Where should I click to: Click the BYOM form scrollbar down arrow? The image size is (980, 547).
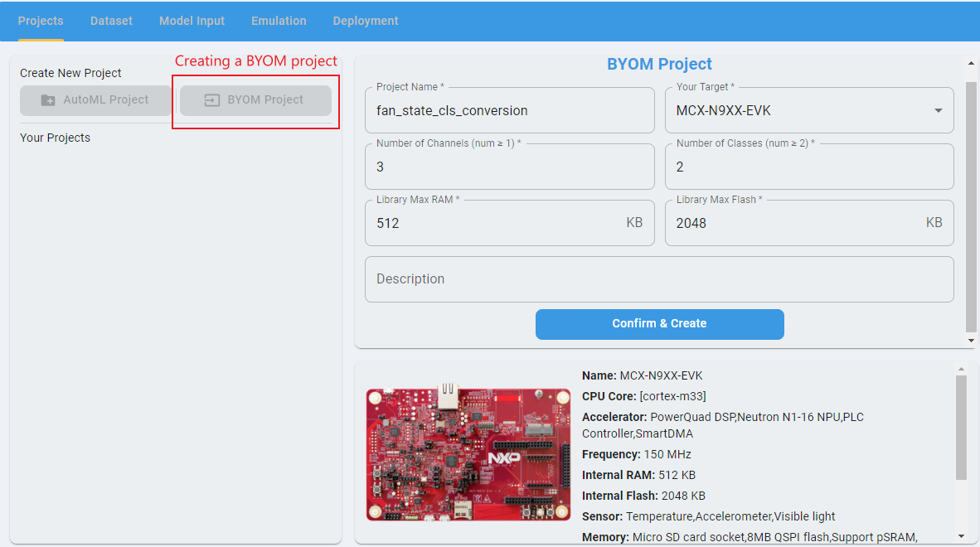971,341
